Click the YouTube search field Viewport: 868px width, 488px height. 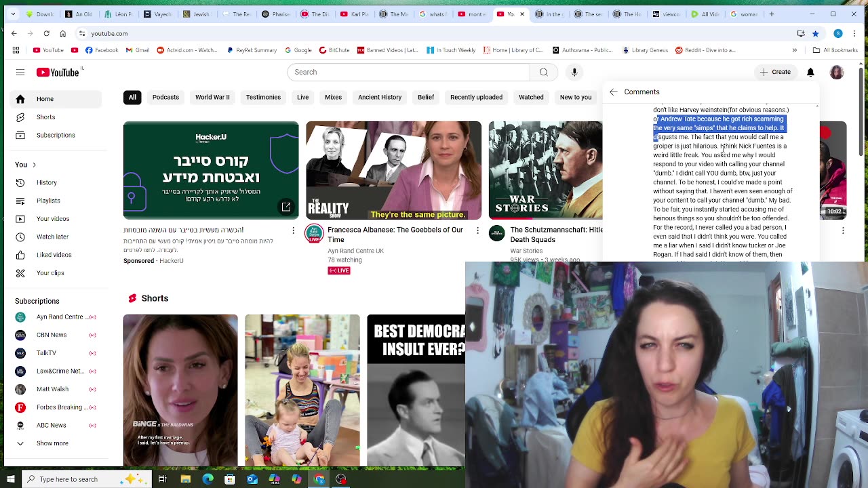click(x=408, y=73)
